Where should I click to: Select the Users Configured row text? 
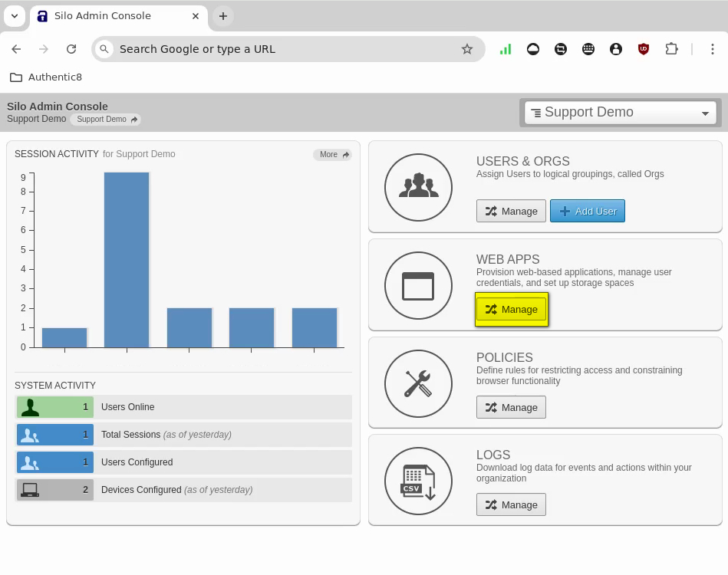(x=137, y=462)
